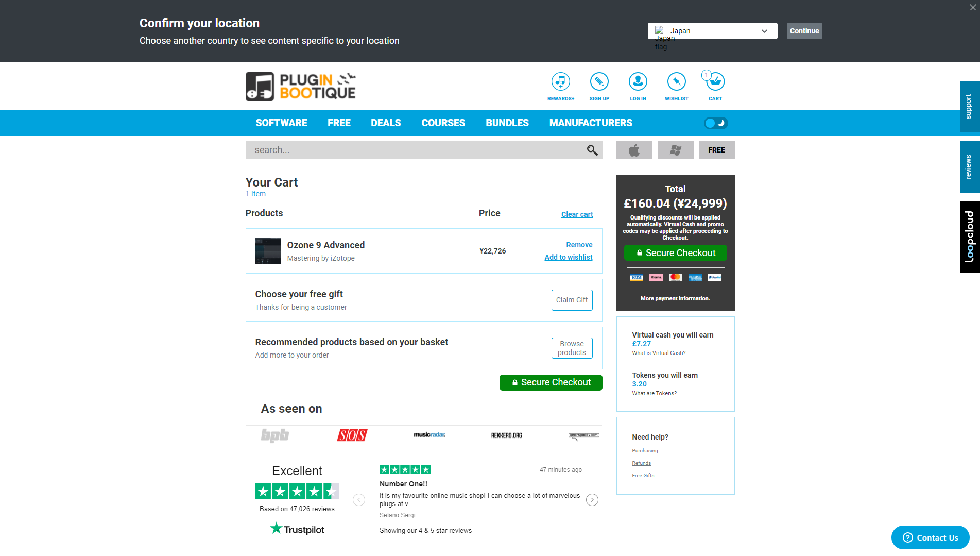980x556 pixels.
Task: Click the MusicRadar logo
Action: (429, 435)
